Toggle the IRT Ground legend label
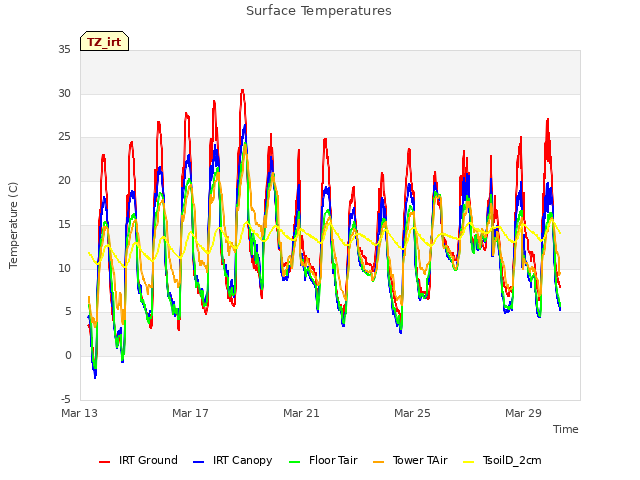This screenshot has height=480, width=640. tap(148, 460)
